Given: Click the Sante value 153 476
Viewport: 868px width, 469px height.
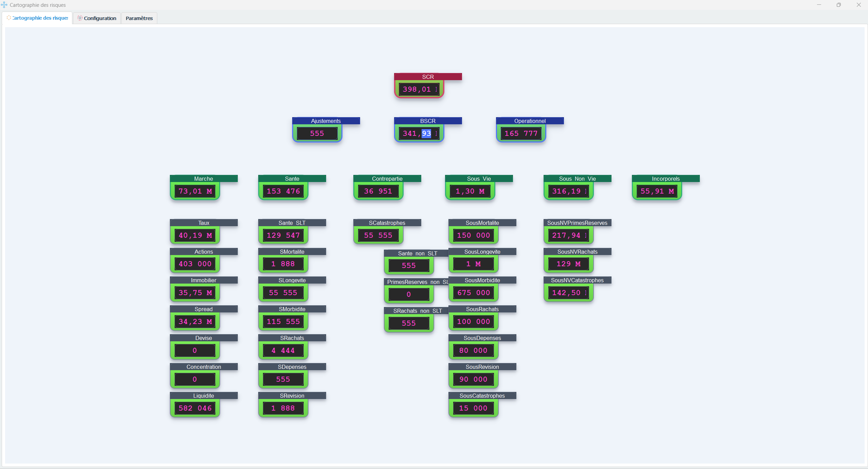Looking at the screenshot, I should click(x=283, y=191).
